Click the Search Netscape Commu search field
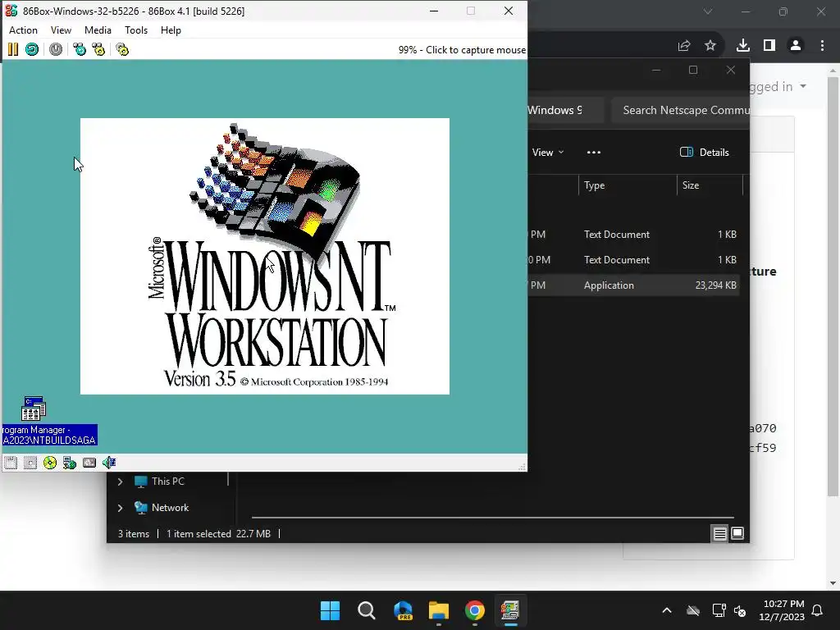The height and width of the screenshot is (630, 840). click(680, 110)
